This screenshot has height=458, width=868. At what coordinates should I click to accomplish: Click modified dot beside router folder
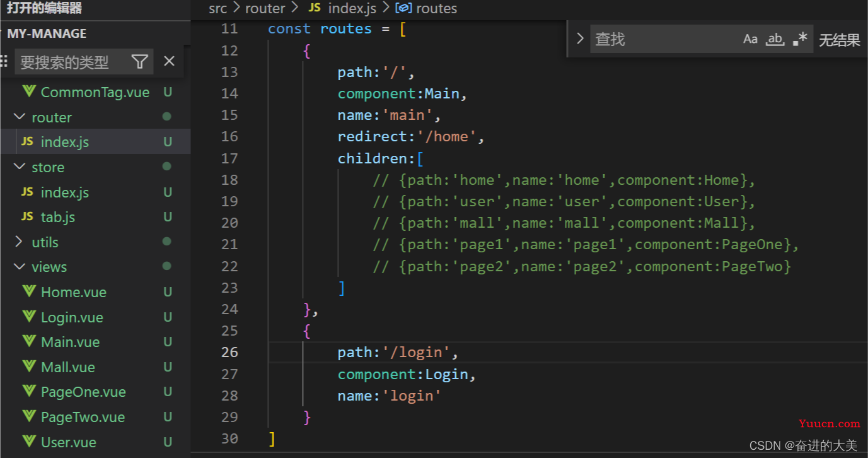click(167, 117)
